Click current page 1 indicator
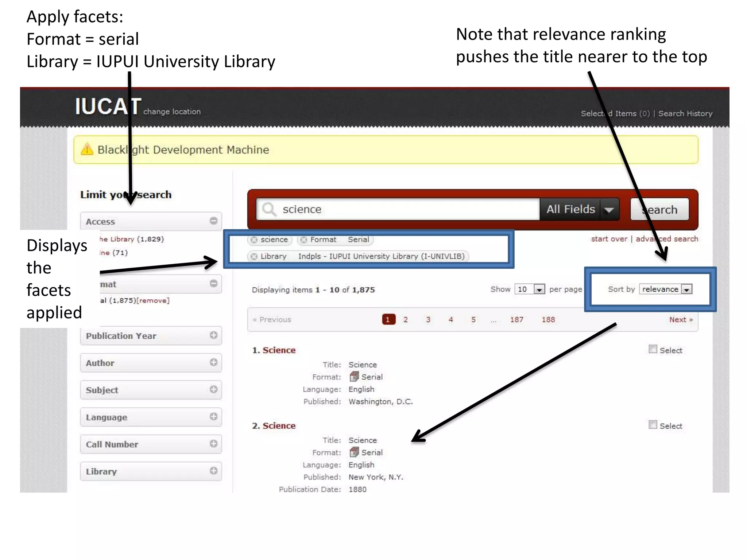This screenshot has width=747, height=560. pos(388,319)
